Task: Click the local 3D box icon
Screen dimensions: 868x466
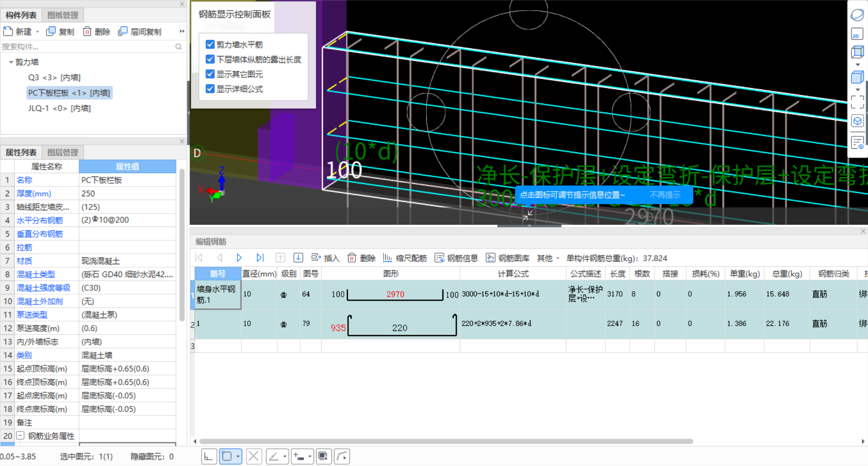Action: click(x=857, y=121)
